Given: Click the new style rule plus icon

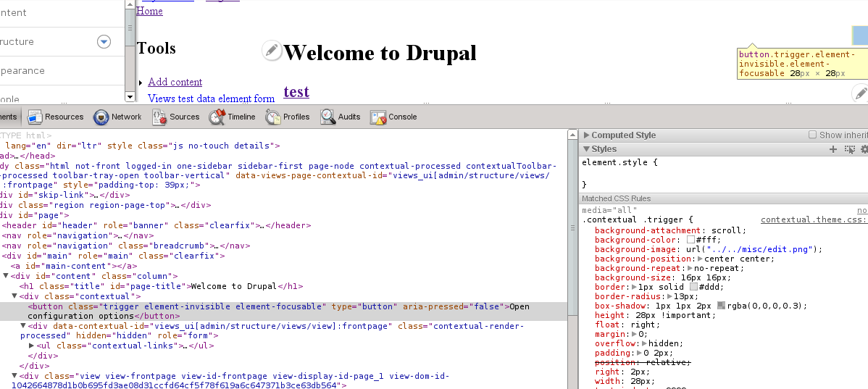Looking at the screenshot, I should coord(833,149).
